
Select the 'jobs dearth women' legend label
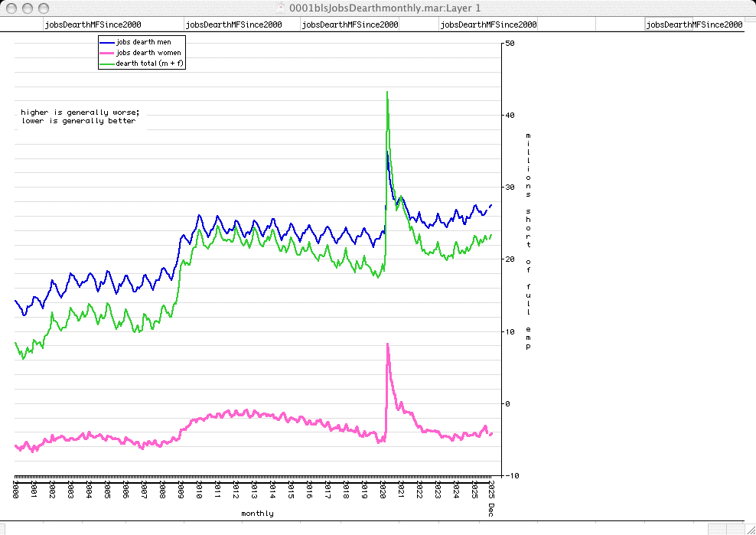pos(148,53)
